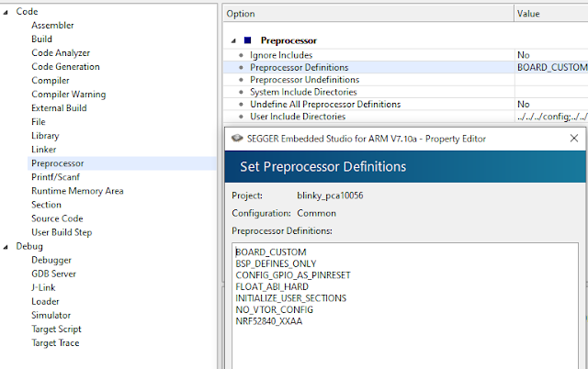588x369 pixels.
Task: Click the NO_VTOR_CONFIG definition line
Action: 274,310
